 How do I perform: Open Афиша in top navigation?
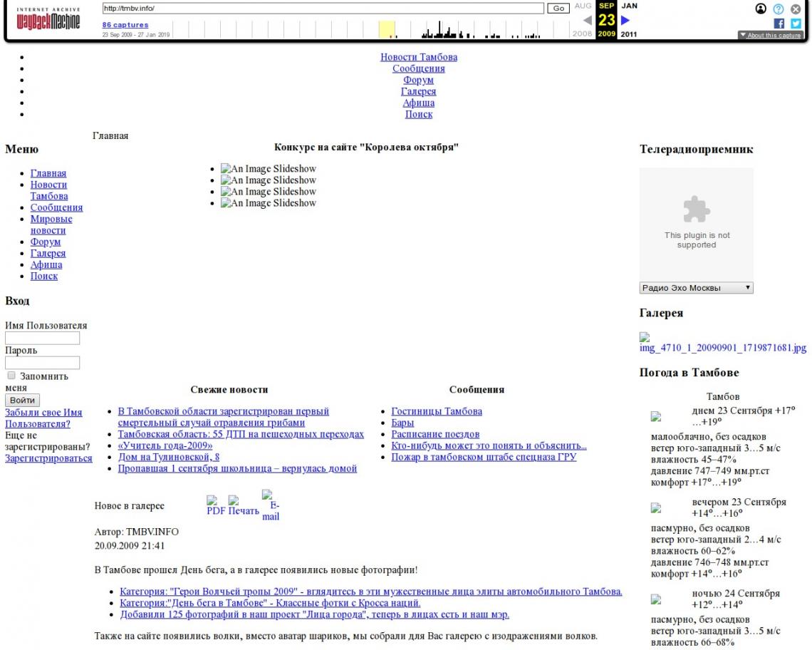coord(418,103)
